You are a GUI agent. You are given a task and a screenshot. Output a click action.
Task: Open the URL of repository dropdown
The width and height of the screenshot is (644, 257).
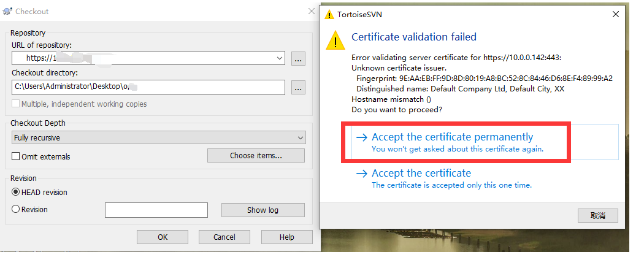click(280, 58)
